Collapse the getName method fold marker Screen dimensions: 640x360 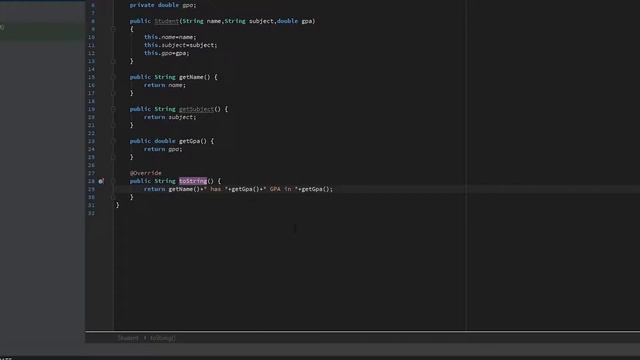coord(113,77)
